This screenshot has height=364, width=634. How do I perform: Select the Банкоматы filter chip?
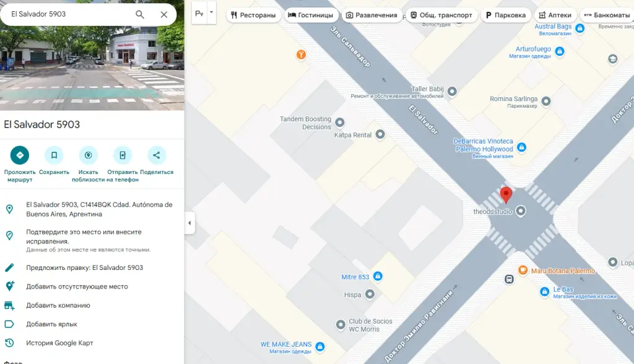click(x=607, y=15)
